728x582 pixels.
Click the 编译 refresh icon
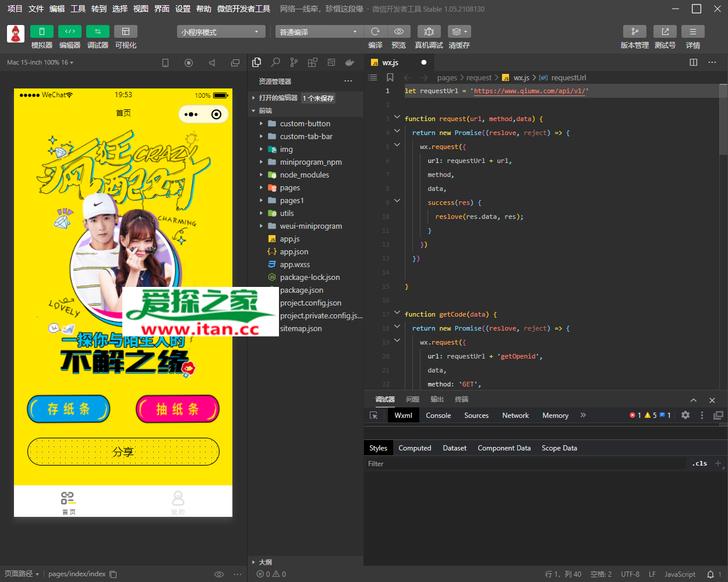pyautogui.click(x=376, y=31)
